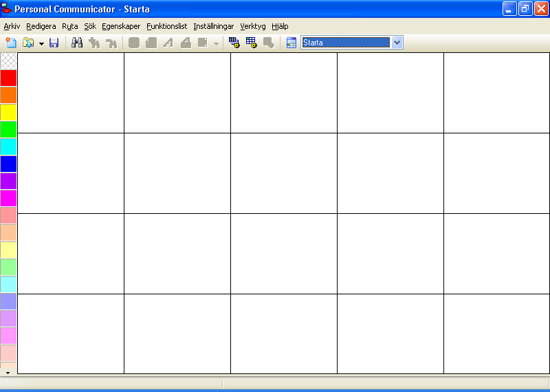The image size is (550, 392).
Task: Click the greyed-out letter A text icon
Action: (168, 43)
